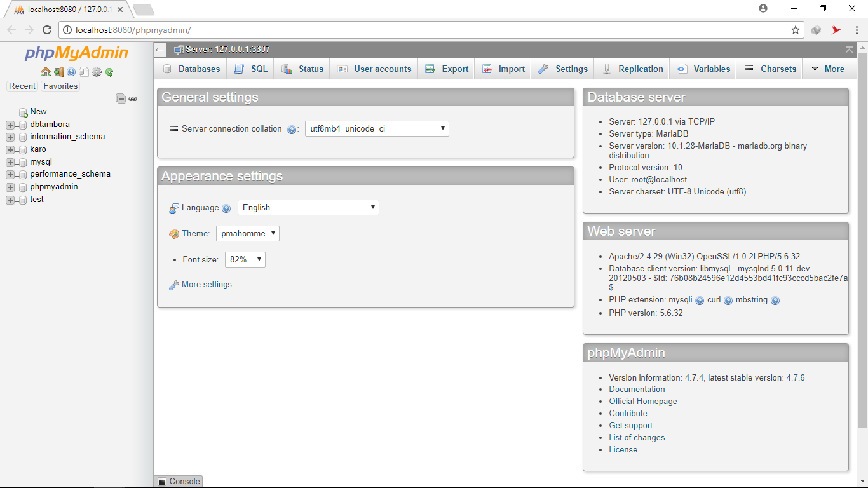Open the Import tab
This screenshot has height=488, width=868.
[x=503, y=69]
